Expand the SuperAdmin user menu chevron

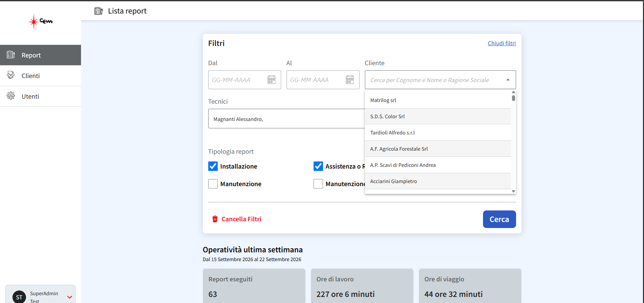click(70, 297)
